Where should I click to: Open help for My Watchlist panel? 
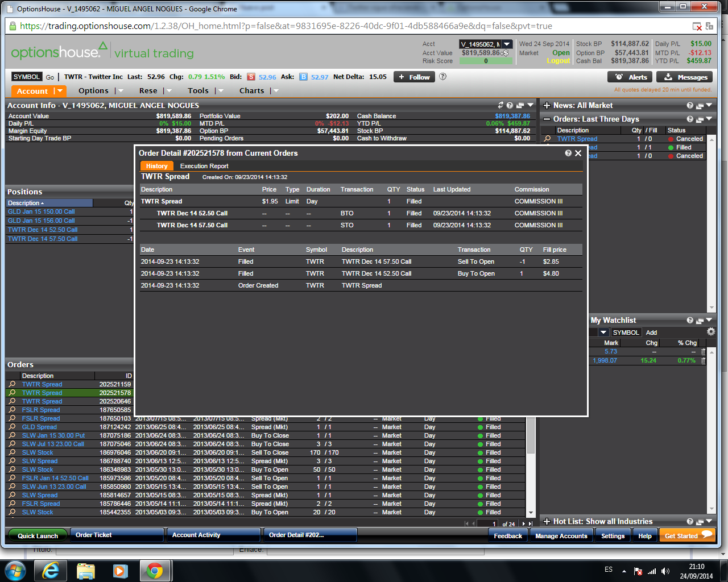(690, 320)
